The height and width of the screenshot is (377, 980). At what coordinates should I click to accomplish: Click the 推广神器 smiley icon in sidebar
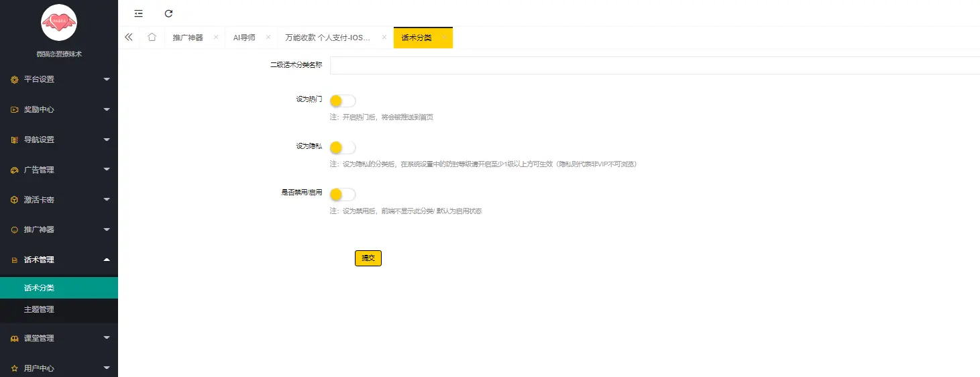tap(14, 230)
